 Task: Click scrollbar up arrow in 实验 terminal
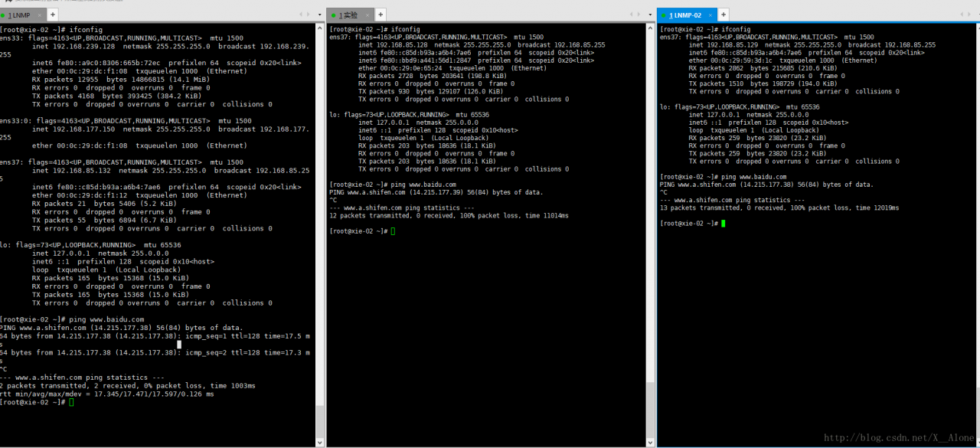click(x=652, y=28)
